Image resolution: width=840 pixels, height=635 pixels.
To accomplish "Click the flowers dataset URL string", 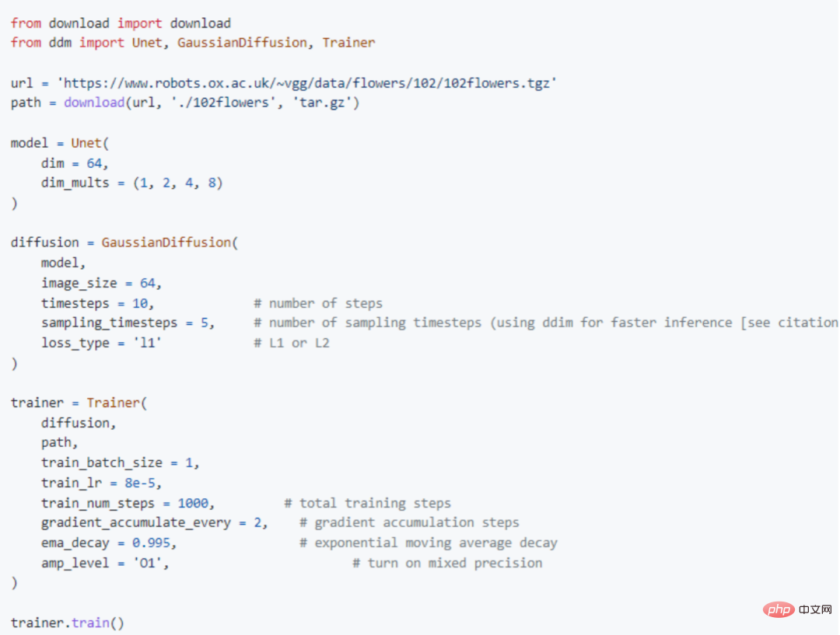I will point(307,83).
